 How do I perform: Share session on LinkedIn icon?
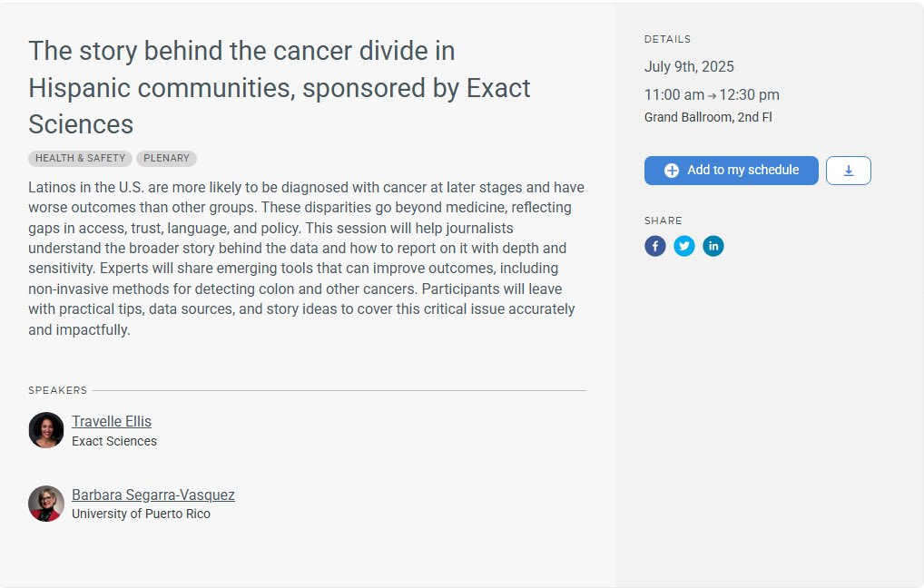pyautogui.click(x=713, y=246)
